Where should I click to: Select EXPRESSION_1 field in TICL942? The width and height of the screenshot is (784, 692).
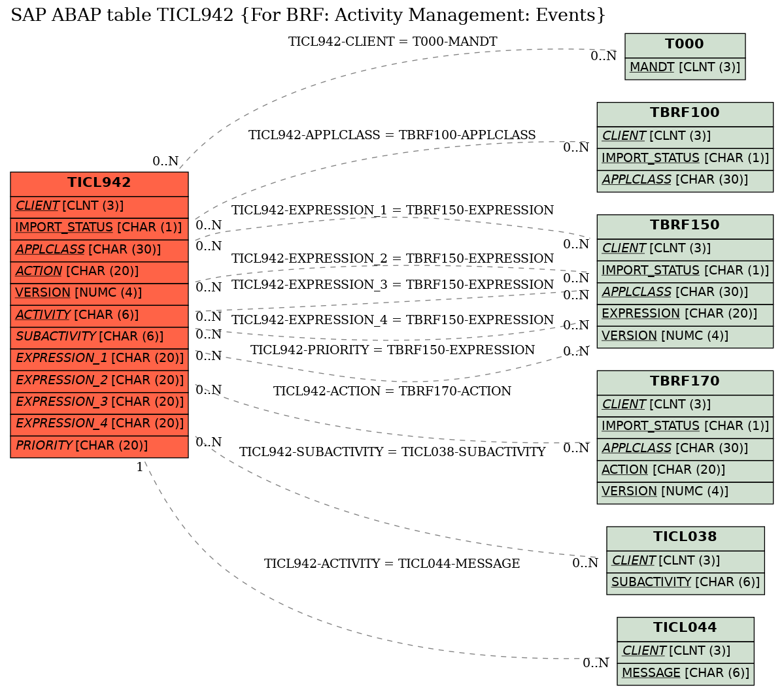tap(99, 359)
